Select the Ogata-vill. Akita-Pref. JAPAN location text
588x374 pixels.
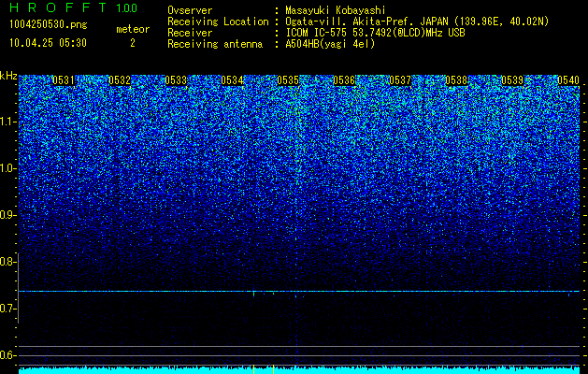click(417, 22)
